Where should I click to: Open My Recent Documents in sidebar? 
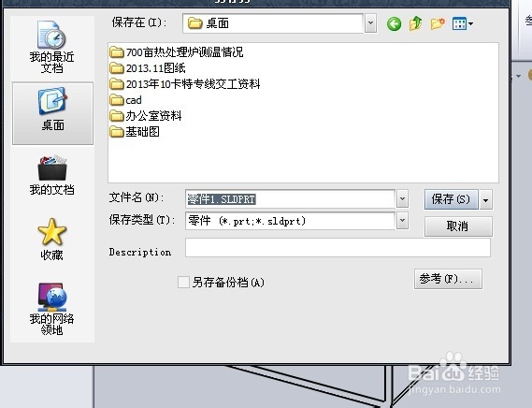click(x=52, y=47)
